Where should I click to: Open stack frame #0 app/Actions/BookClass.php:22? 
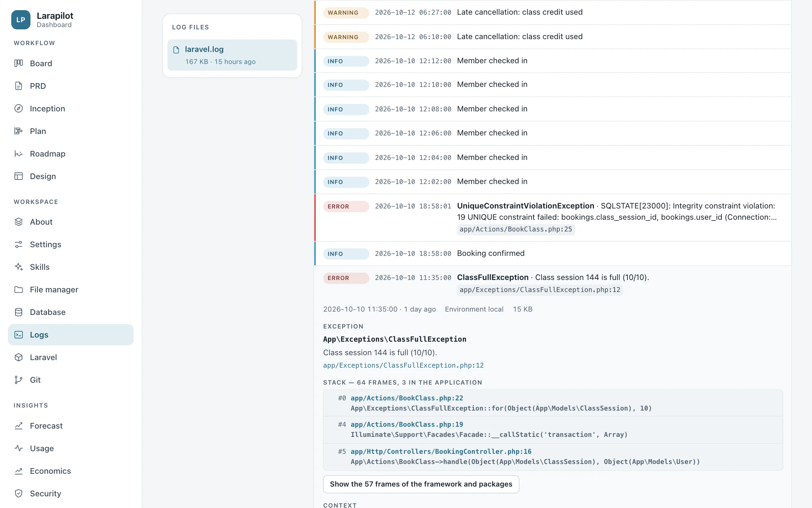click(407, 398)
